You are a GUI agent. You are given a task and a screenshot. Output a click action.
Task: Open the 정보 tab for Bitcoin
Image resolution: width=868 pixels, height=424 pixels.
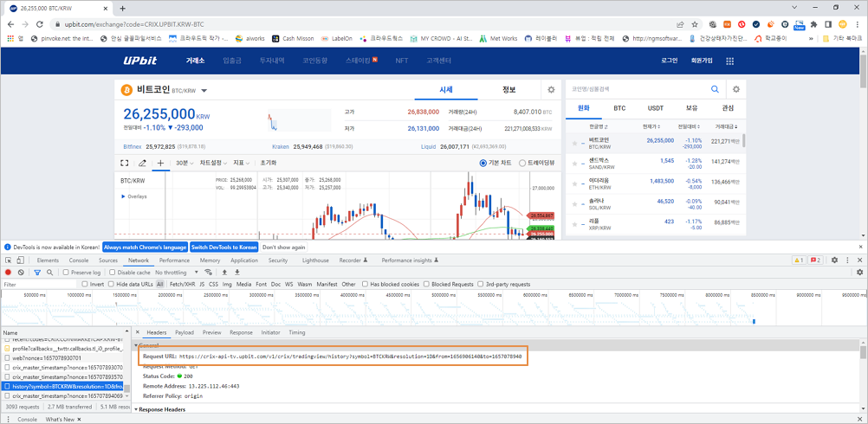click(x=508, y=89)
